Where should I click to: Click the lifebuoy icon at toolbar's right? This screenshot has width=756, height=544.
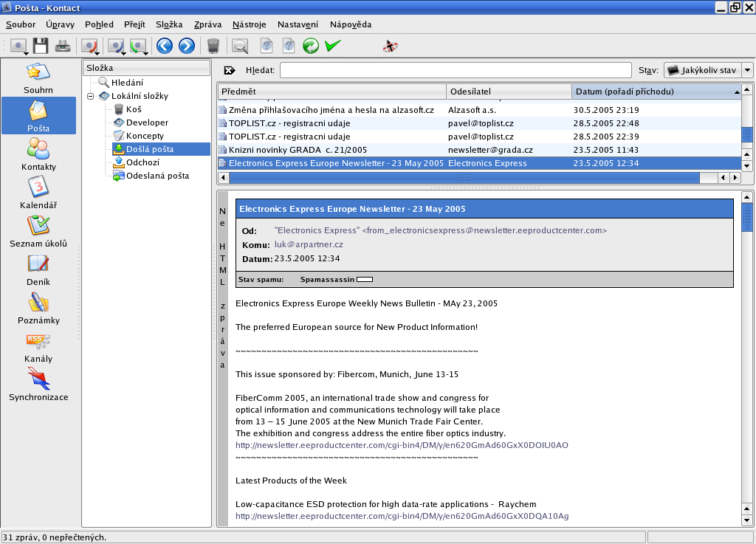(390, 46)
